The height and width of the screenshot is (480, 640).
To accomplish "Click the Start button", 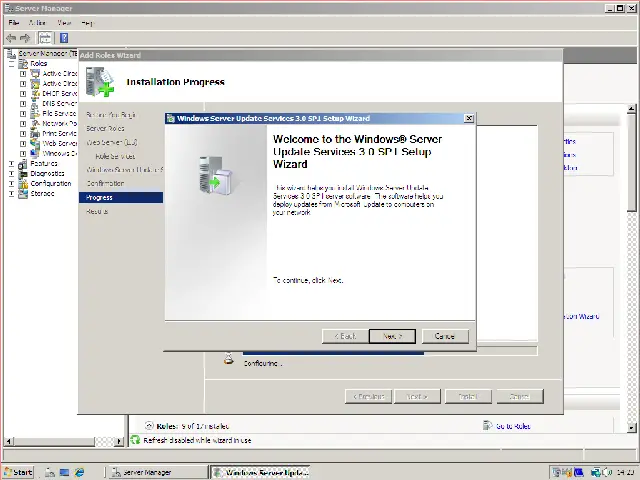I will click(18, 472).
